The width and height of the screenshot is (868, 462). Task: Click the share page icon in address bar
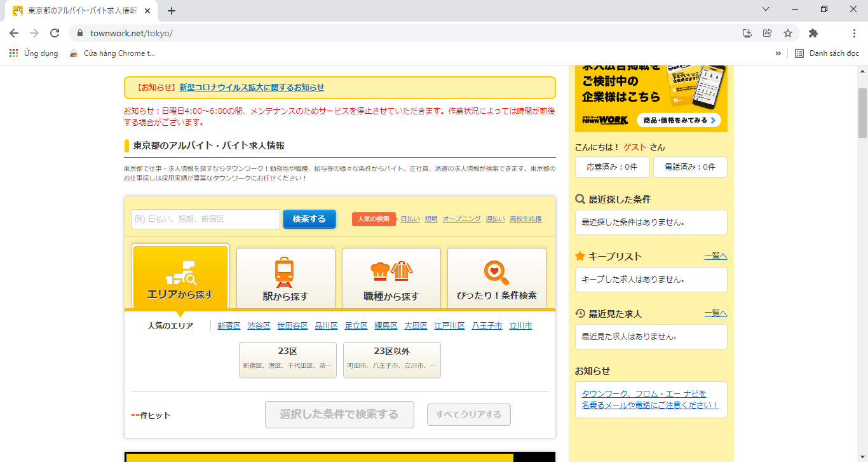pyautogui.click(x=768, y=33)
